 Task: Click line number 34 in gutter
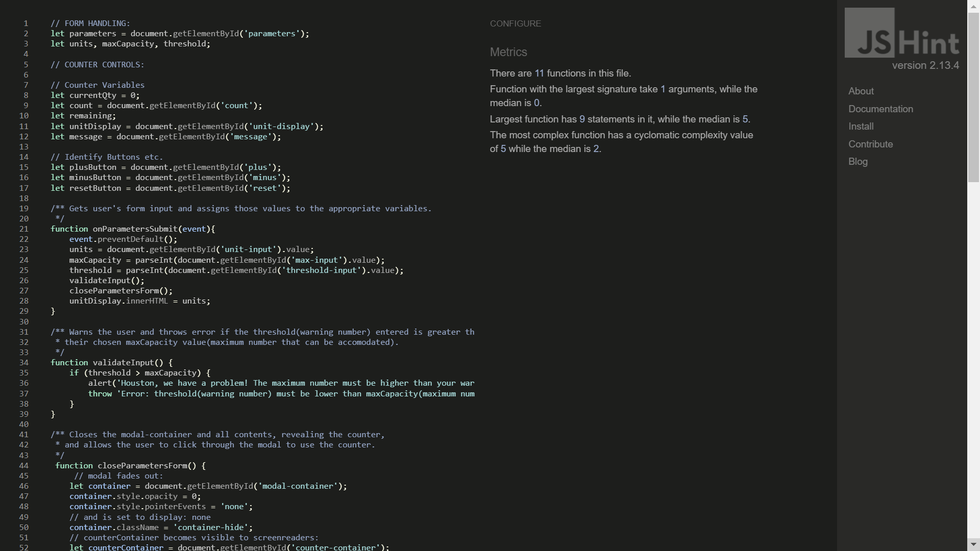click(24, 363)
